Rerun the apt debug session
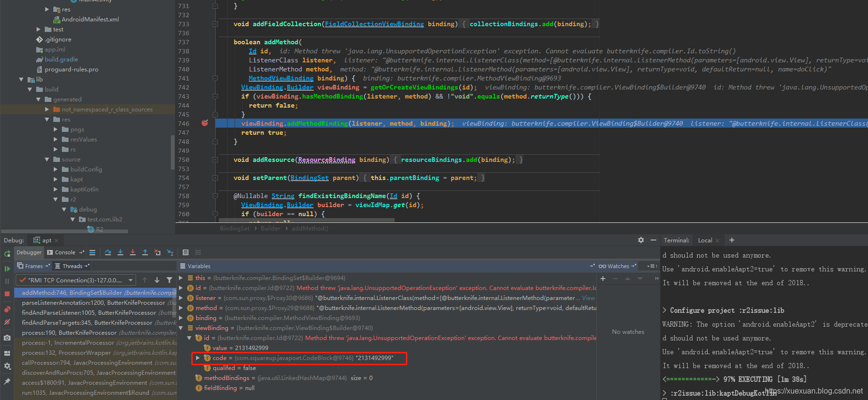 [x=7, y=254]
